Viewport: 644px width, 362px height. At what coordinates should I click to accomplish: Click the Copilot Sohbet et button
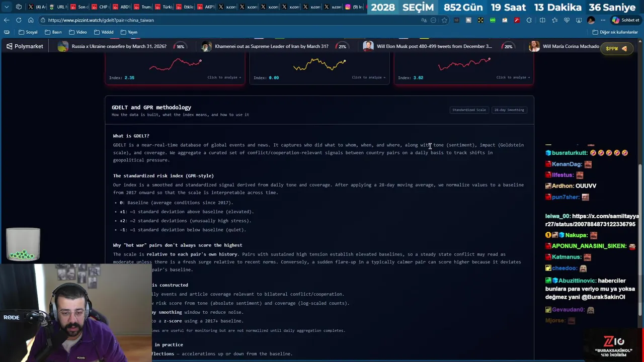(x=625, y=20)
